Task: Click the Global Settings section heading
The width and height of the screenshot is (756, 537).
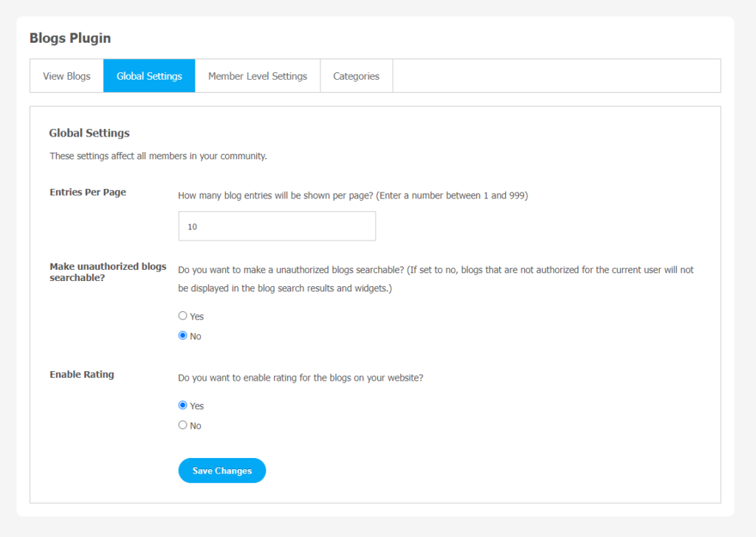Action: pyautogui.click(x=89, y=133)
